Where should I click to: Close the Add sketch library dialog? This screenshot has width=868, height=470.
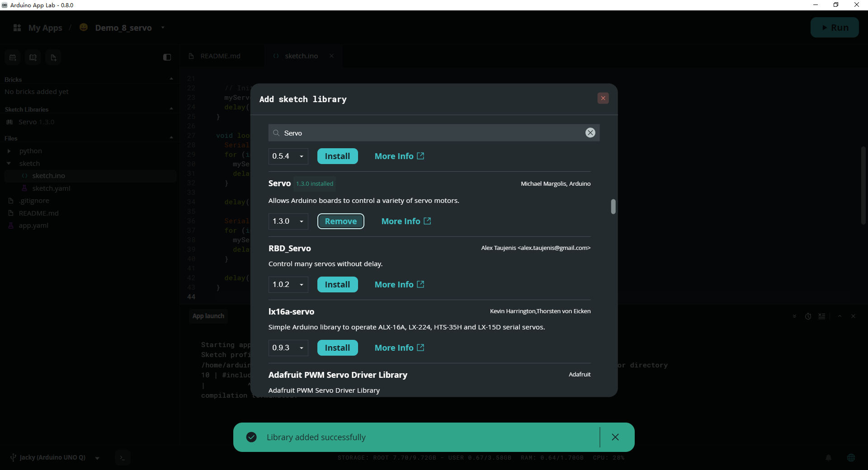pyautogui.click(x=603, y=98)
